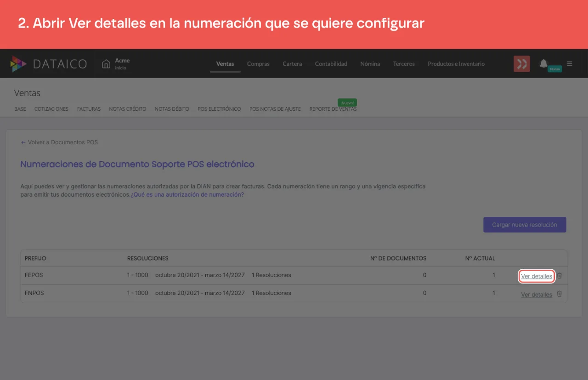Switch to the COTIZACIONES tab
The image size is (588, 380).
51,109
